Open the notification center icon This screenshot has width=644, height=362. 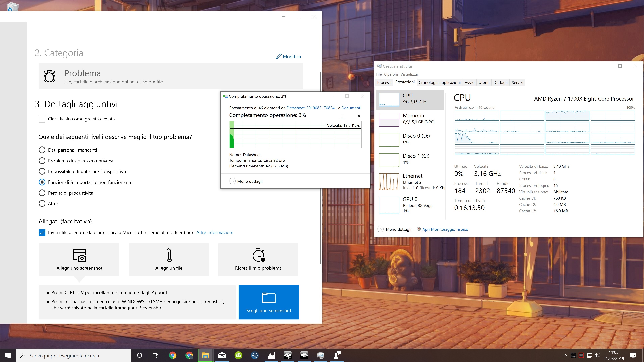coord(633,355)
